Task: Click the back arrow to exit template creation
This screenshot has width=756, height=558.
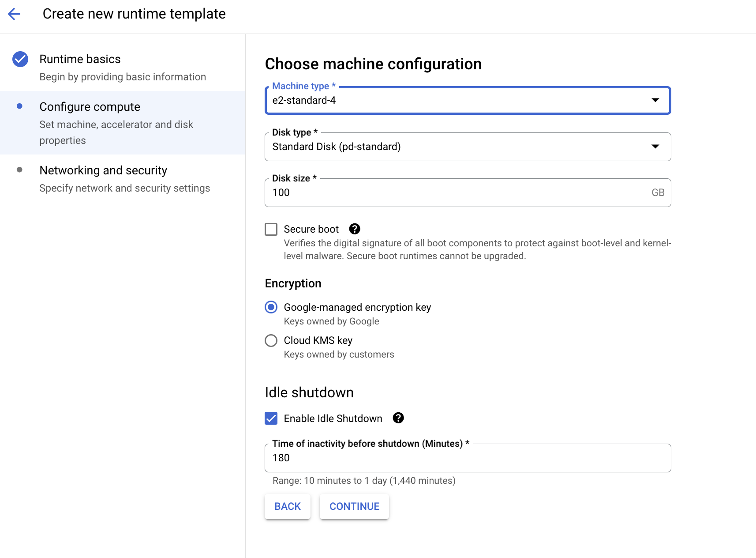Action: [14, 14]
